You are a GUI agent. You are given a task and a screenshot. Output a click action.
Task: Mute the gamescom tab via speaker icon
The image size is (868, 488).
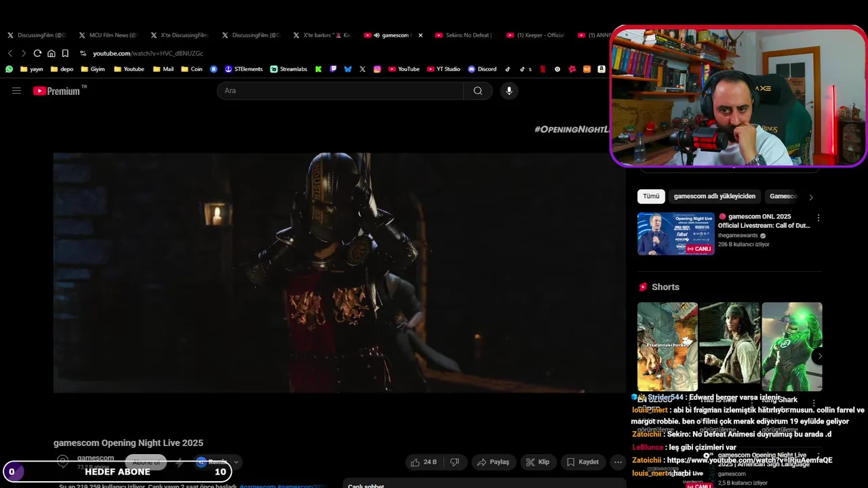point(376,35)
